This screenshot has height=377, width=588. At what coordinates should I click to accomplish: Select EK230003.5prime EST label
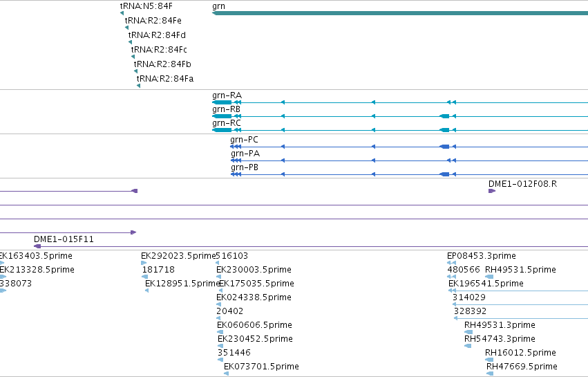pos(254,270)
